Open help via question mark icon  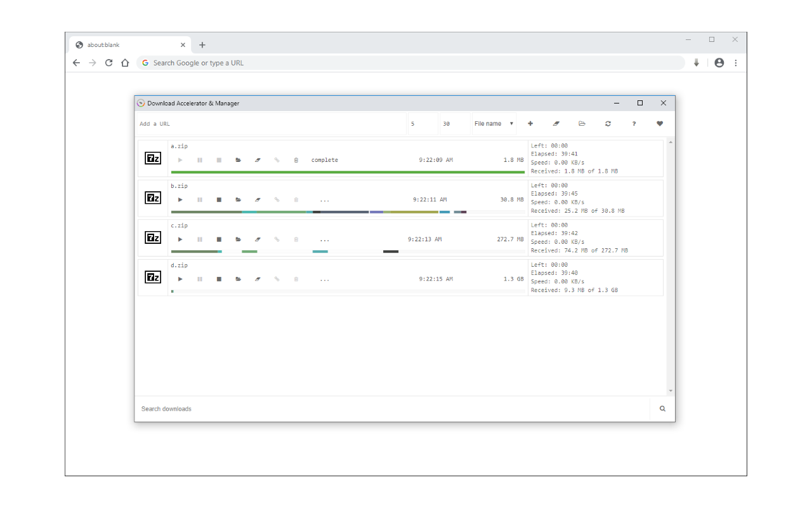click(x=634, y=124)
